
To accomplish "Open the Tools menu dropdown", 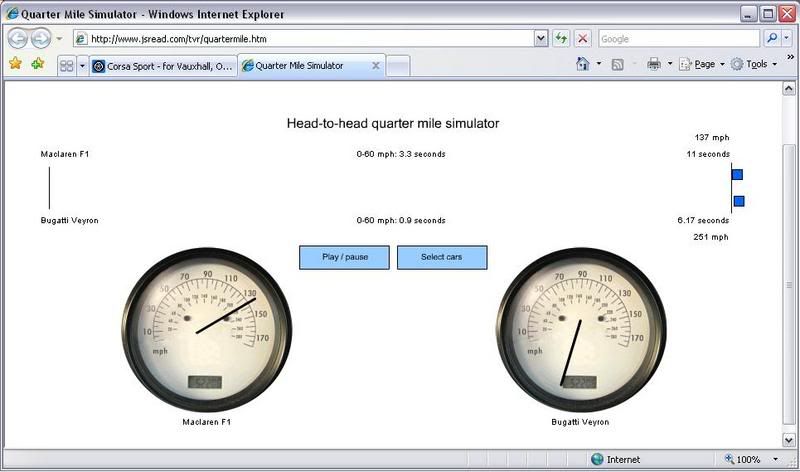I will pos(755,64).
